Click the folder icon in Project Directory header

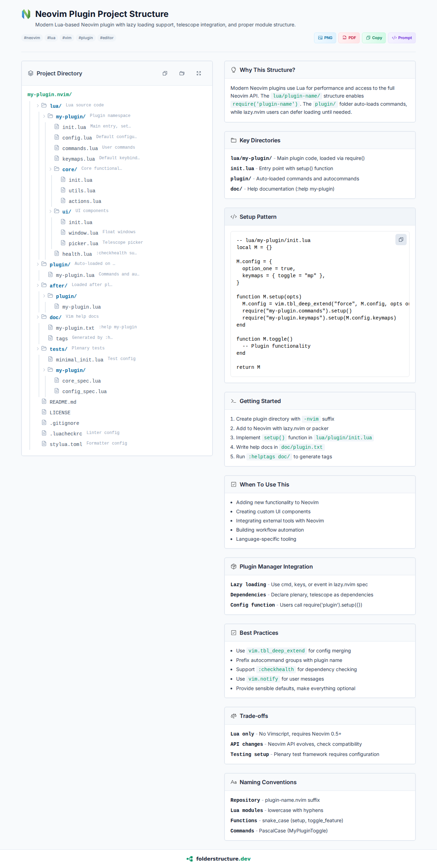tap(182, 73)
